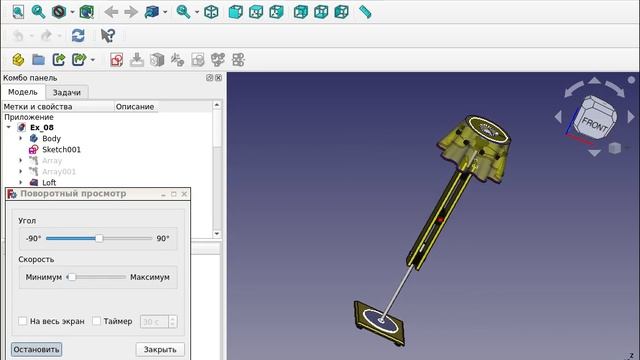Screen dimensions: 640x360
Task: Decrease the timer value with down stepper
Action: (173, 325)
